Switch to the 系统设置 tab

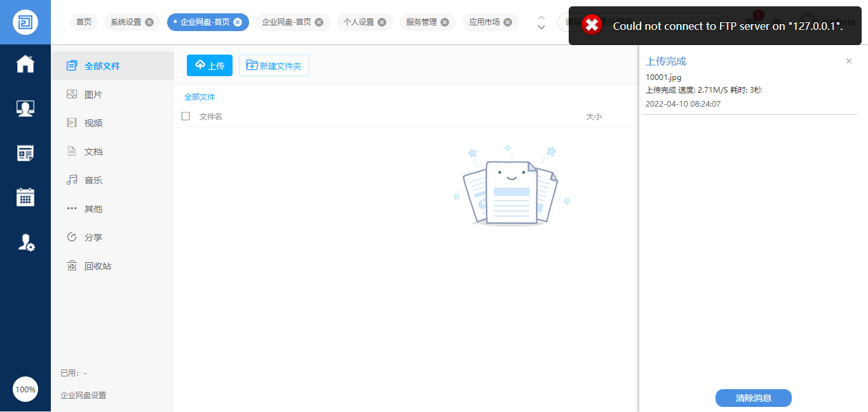[126, 22]
